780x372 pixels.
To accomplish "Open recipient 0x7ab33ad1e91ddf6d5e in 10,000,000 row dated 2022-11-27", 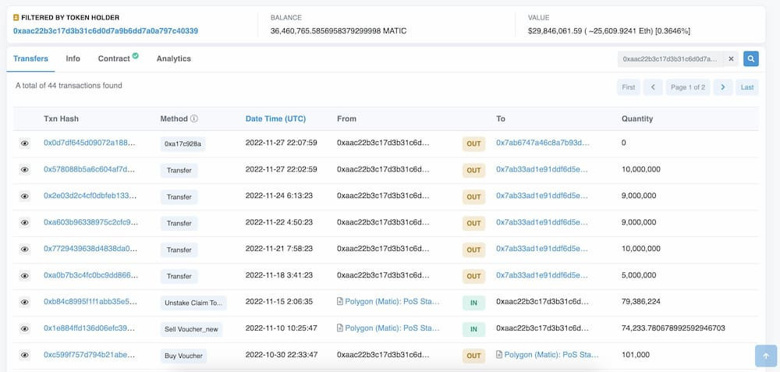I will tap(542, 169).
